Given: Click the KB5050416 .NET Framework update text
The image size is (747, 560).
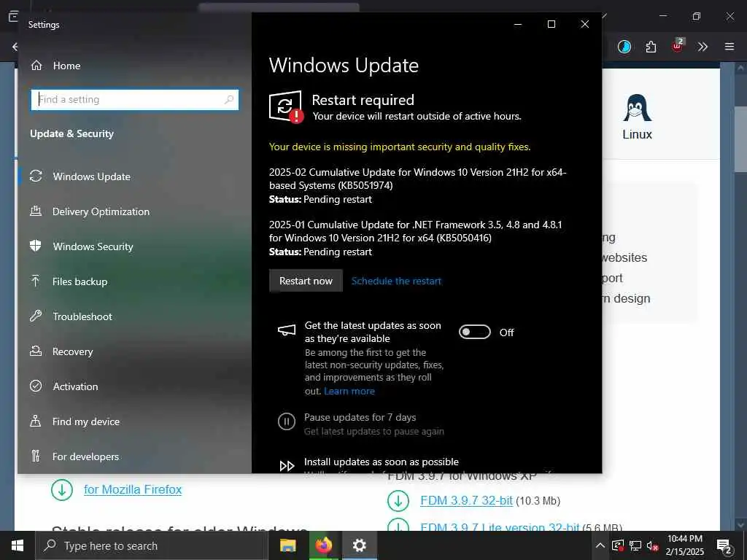Looking at the screenshot, I should coord(415,231).
